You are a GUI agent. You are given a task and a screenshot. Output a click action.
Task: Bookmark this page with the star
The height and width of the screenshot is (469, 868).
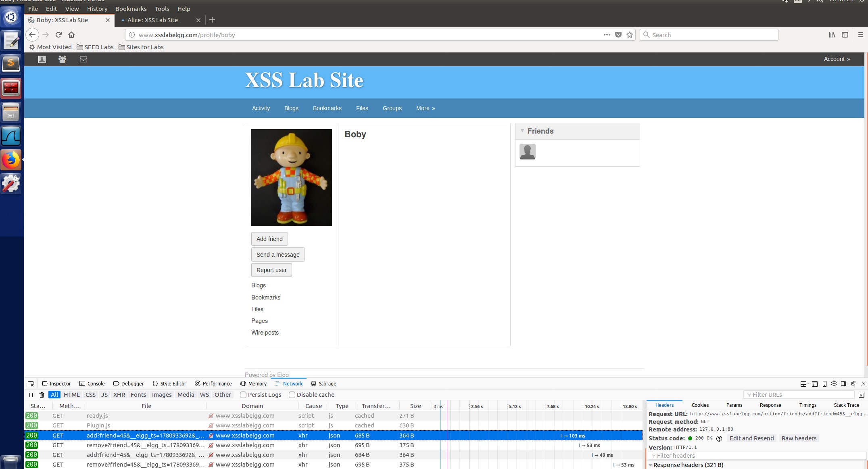630,35
